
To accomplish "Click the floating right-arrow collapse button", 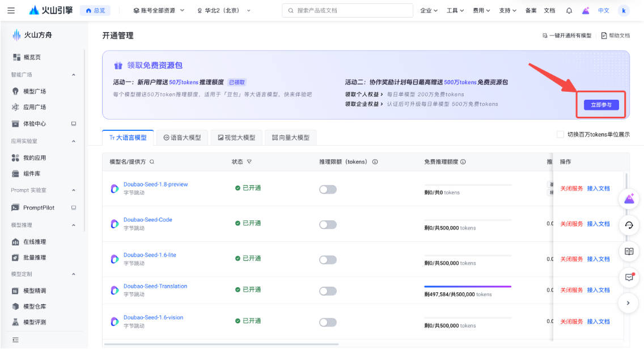I will click(628, 303).
